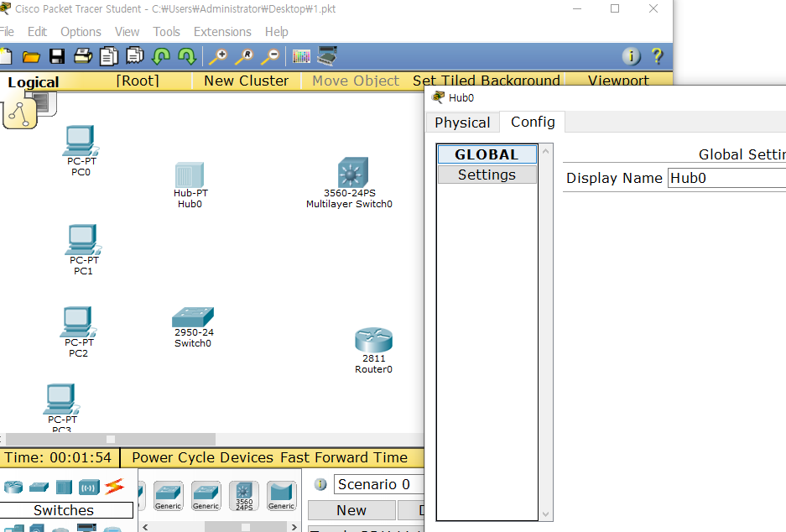Reset zoom with the R magnifier

click(x=245, y=57)
